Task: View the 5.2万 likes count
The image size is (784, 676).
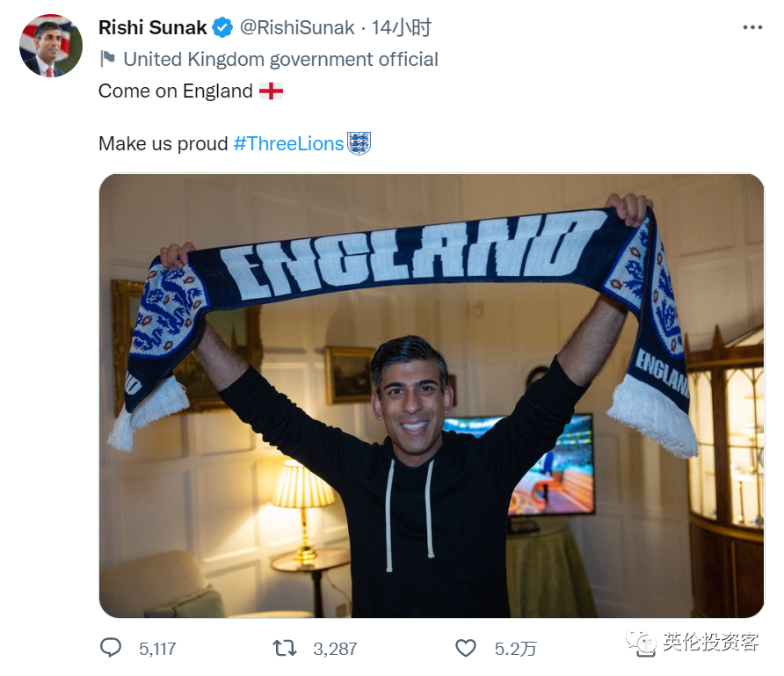Action: coord(516,649)
